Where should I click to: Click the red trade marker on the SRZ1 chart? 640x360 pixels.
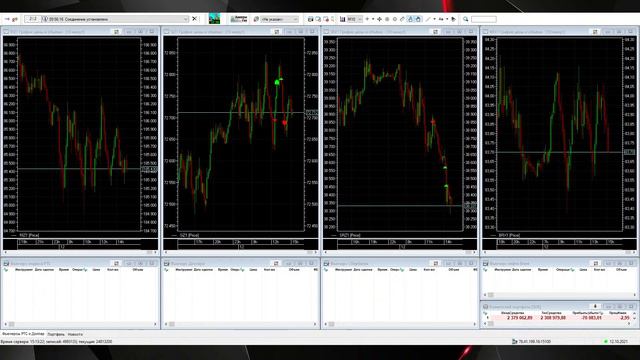tap(433, 122)
